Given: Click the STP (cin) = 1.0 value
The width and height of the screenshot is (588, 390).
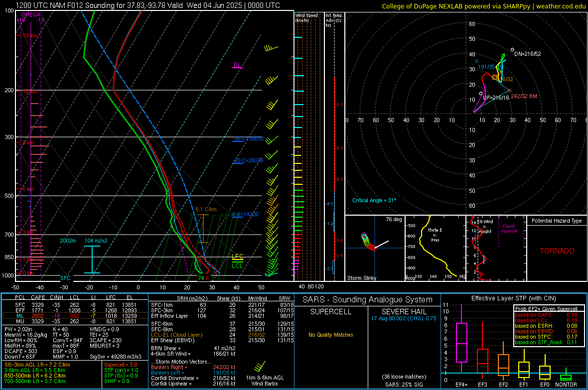Looking at the screenshot, I should [x=121, y=371].
